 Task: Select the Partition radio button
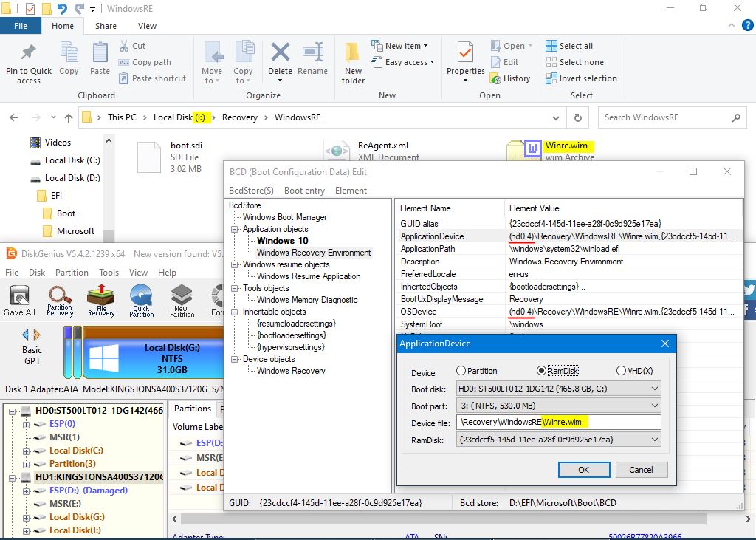[x=461, y=371]
